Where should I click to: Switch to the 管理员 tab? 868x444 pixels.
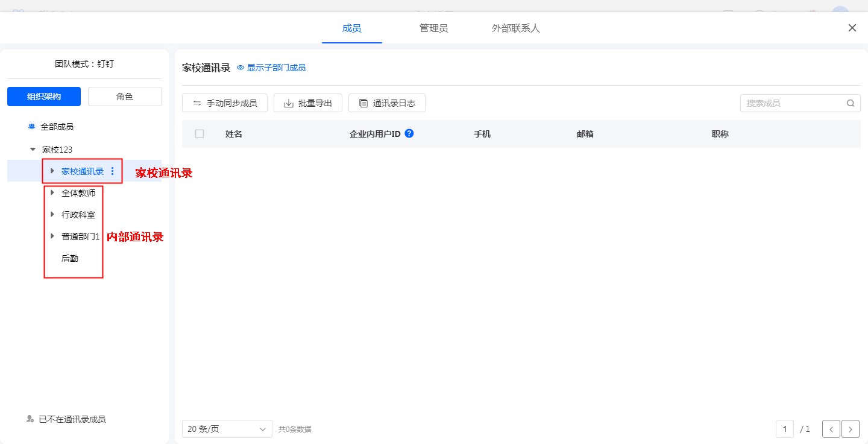(x=433, y=28)
